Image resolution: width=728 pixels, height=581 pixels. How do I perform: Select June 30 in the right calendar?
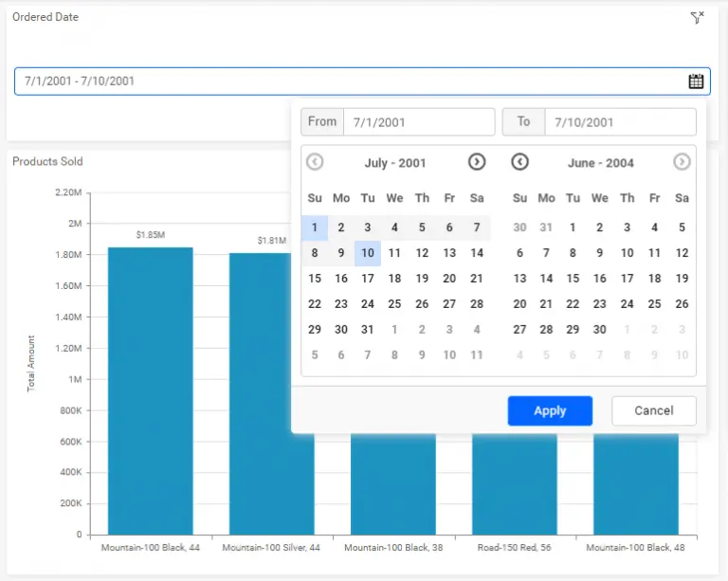[x=599, y=330]
